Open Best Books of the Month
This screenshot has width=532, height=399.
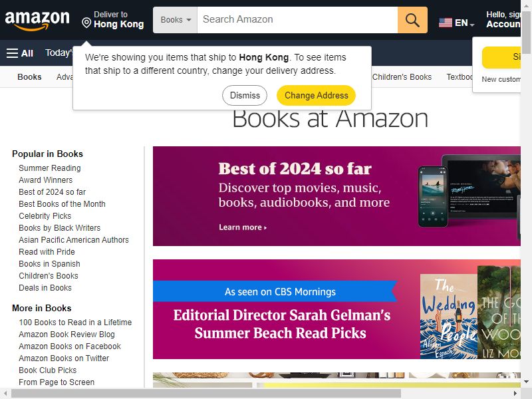pyautogui.click(x=62, y=204)
